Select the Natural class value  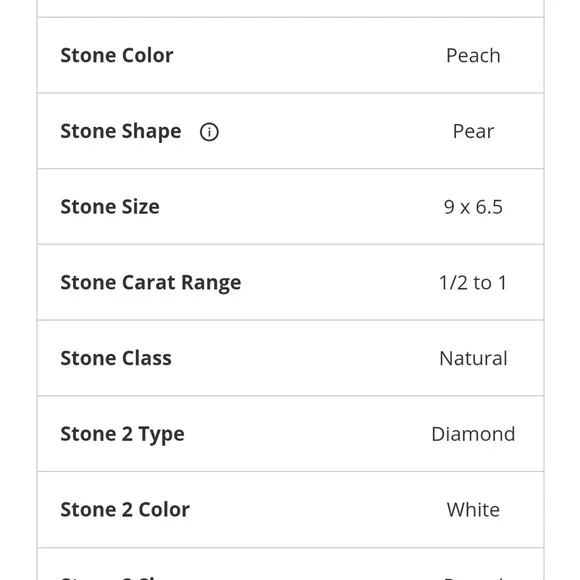tap(473, 358)
